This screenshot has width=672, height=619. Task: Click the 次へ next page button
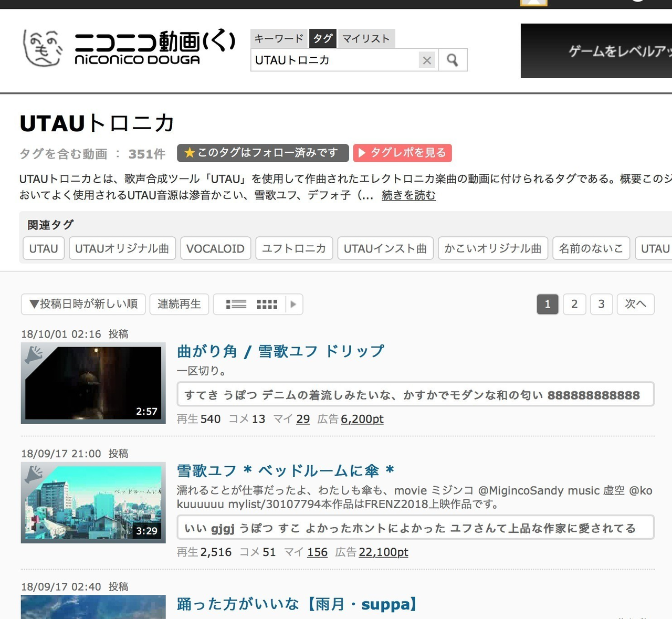(x=635, y=304)
